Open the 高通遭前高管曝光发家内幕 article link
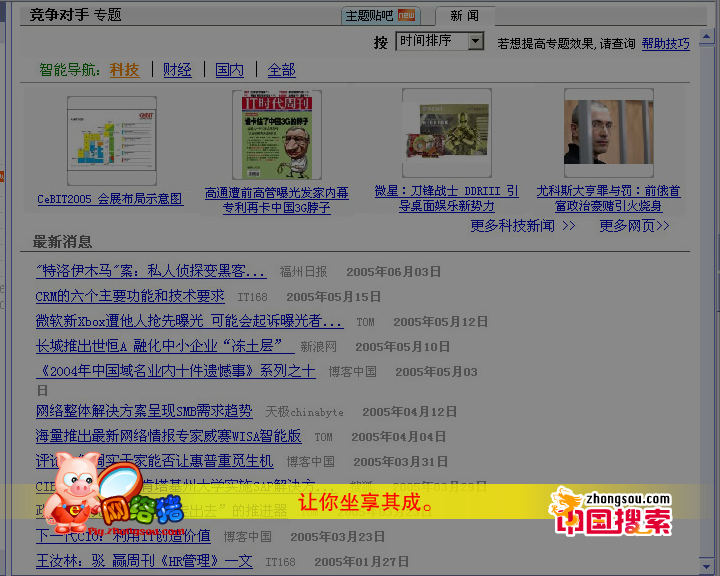This screenshot has height=576, width=720. pyautogui.click(x=277, y=200)
